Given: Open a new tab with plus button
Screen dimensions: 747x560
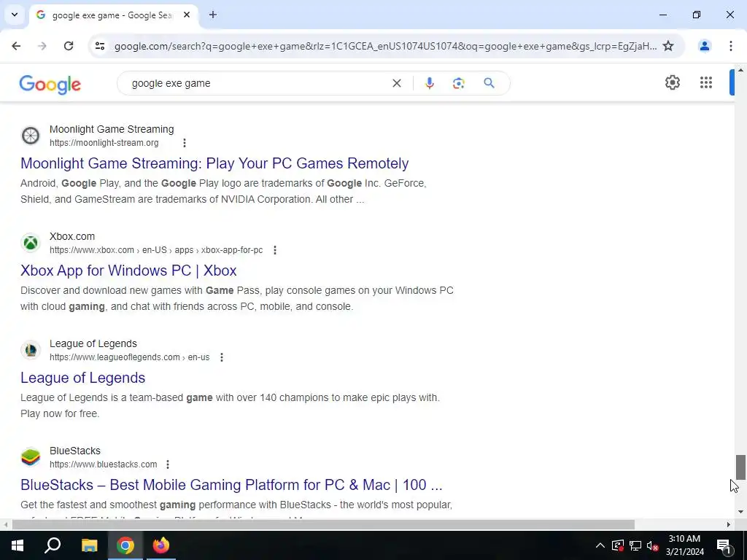Looking at the screenshot, I should click(213, 15).
